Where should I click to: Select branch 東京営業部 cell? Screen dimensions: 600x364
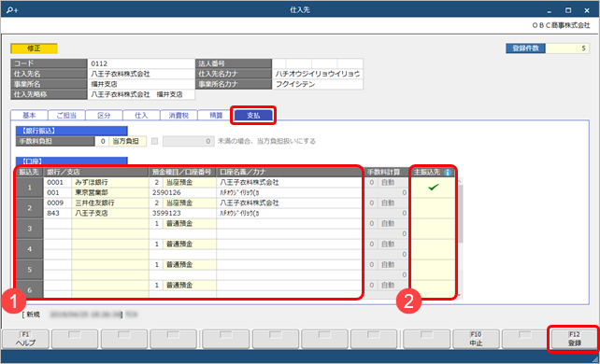click(x=110, y=193)
